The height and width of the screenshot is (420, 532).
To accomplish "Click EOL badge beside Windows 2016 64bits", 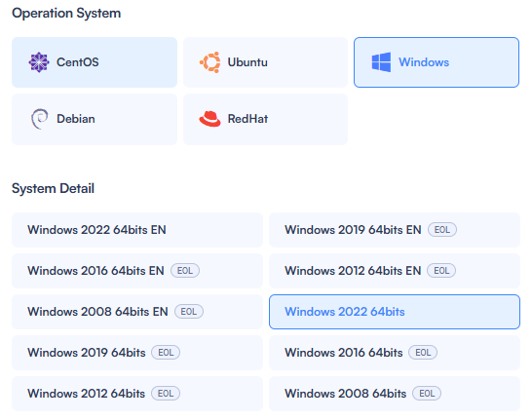I will (423, 353).
